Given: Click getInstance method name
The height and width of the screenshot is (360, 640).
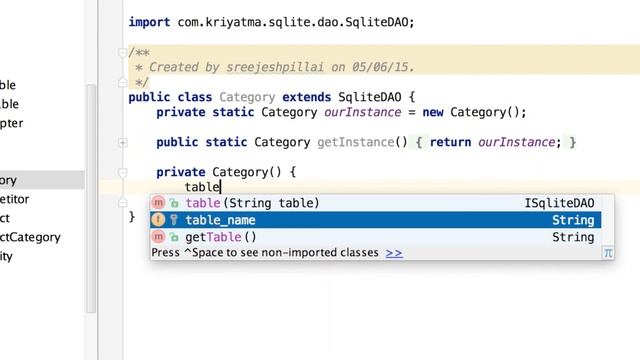Looking at the screenshot, I should click(356, 142).
